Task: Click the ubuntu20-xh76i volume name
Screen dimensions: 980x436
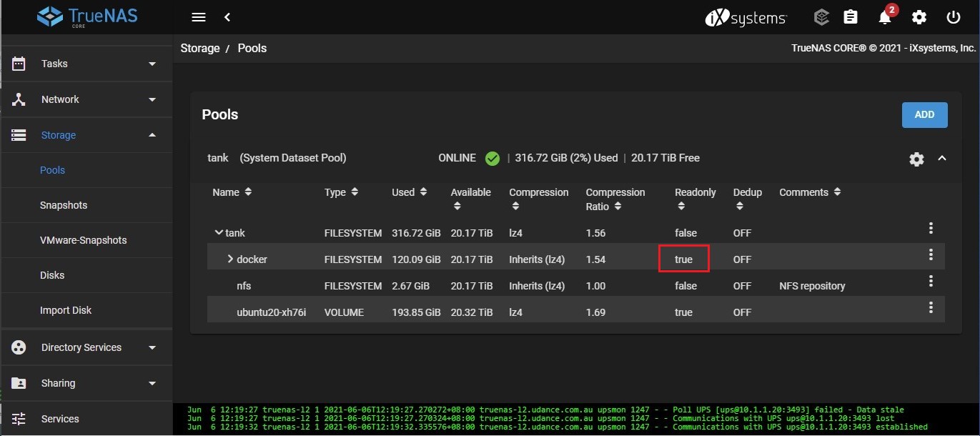Action: pyautogui.click(x=272, y=312)
